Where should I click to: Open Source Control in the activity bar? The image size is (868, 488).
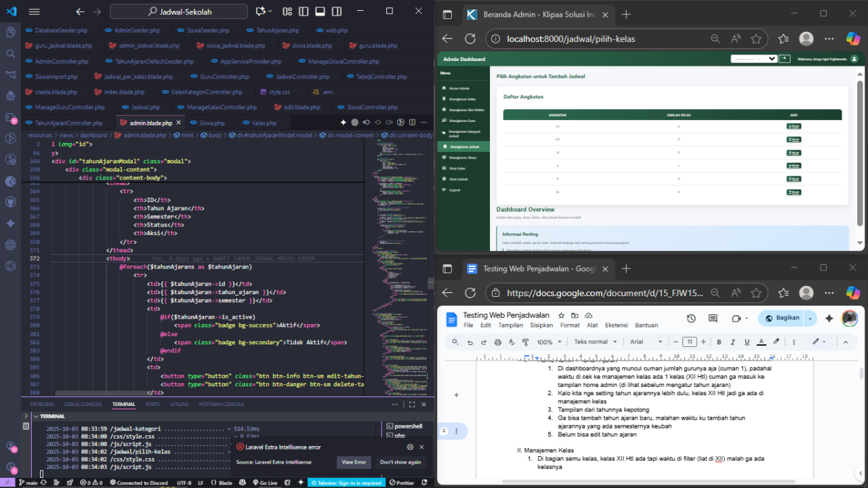point(10,75)
